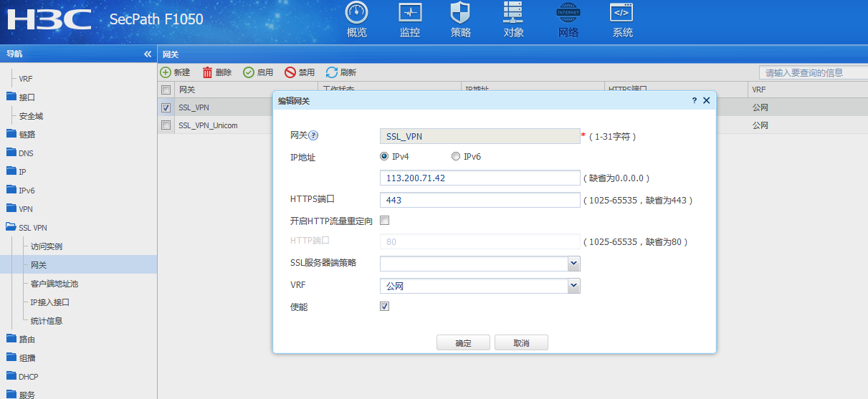Open the 接口 folder in navigation
The height and width of the screenshot is (399, 868).
pyautogui.click(x=20, y=97)
